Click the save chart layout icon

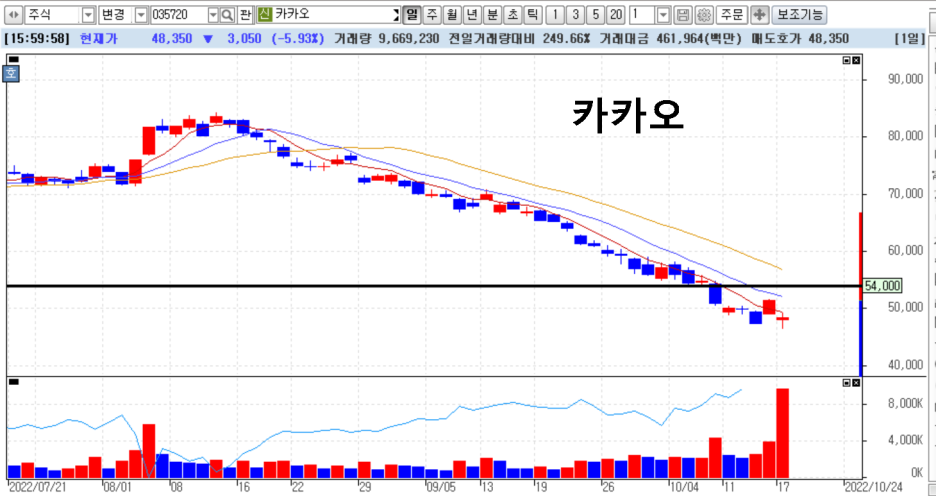click(x=684, y=14)
